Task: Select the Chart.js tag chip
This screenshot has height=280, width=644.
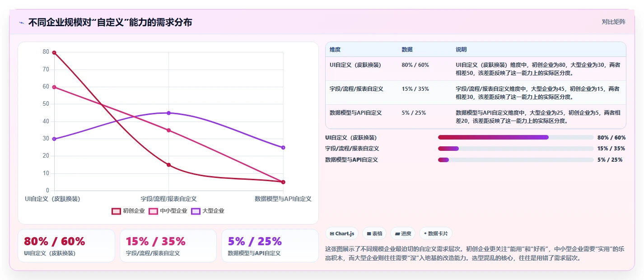Action: (x=342, y=233)
